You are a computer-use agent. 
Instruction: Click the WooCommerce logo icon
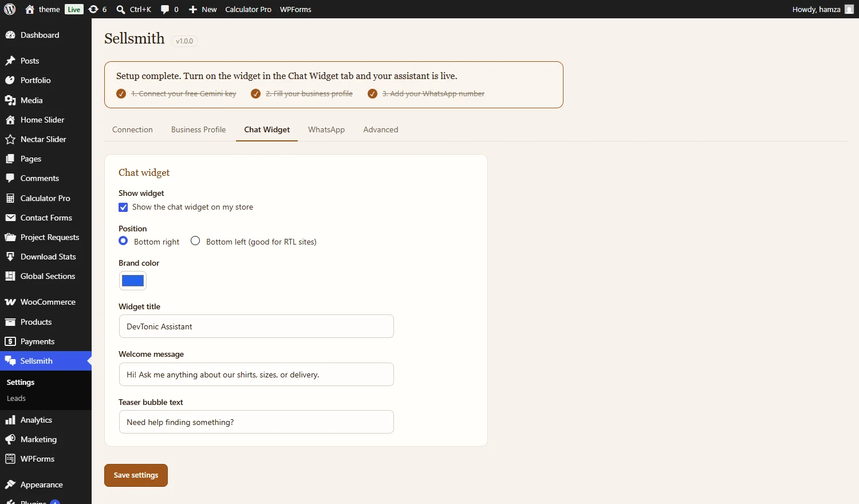pos(10,302)
